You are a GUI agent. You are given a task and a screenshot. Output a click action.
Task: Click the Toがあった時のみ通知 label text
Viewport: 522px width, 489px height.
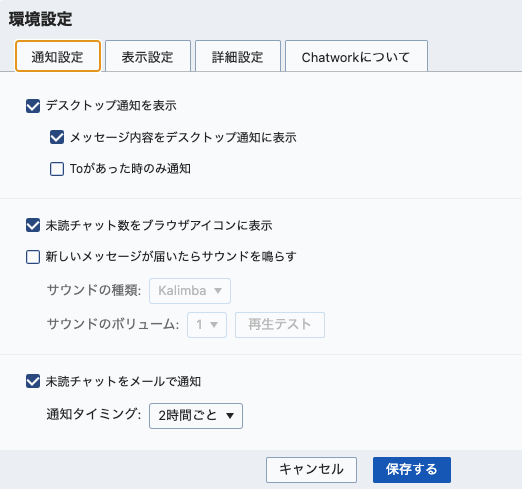point(130,169)
